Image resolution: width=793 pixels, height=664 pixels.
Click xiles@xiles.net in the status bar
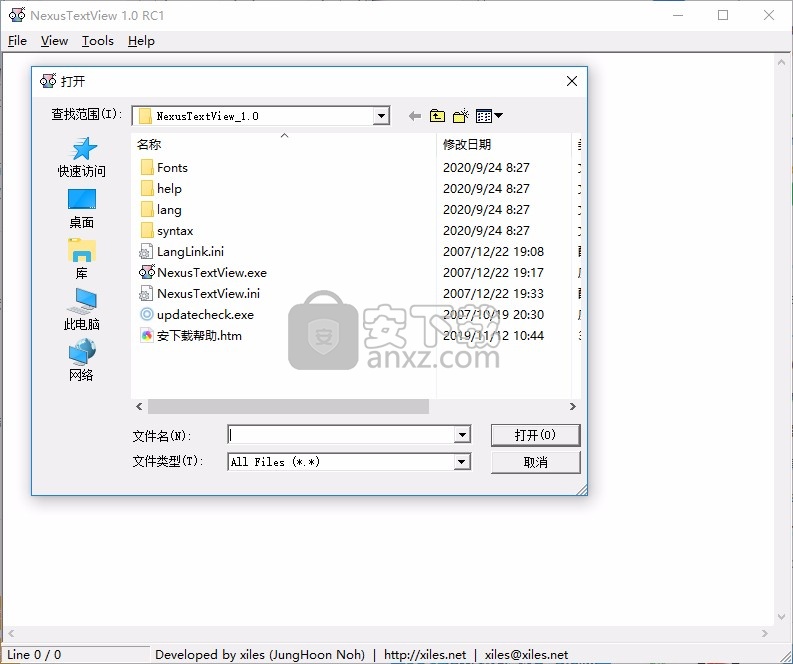click(x=526, y=654)
